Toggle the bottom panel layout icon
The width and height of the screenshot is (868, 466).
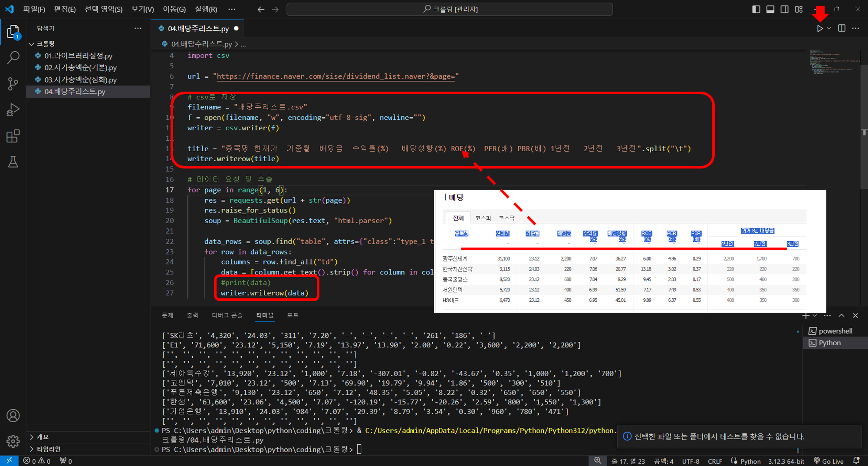770,9
